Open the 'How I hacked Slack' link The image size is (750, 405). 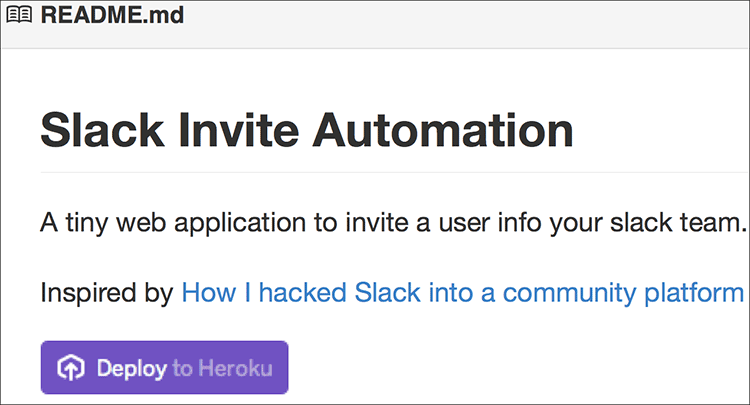pyautogui.click(x=463, y=292)
